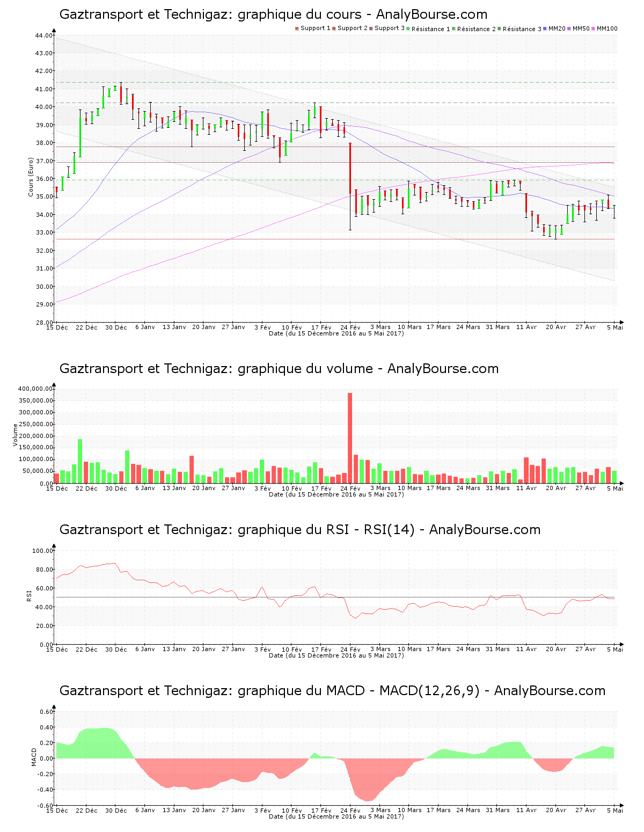The height and width of the screenshot is (832, 644).
Task: Click the 'graphique du cours' chart title
Action: tap(273, 14)
